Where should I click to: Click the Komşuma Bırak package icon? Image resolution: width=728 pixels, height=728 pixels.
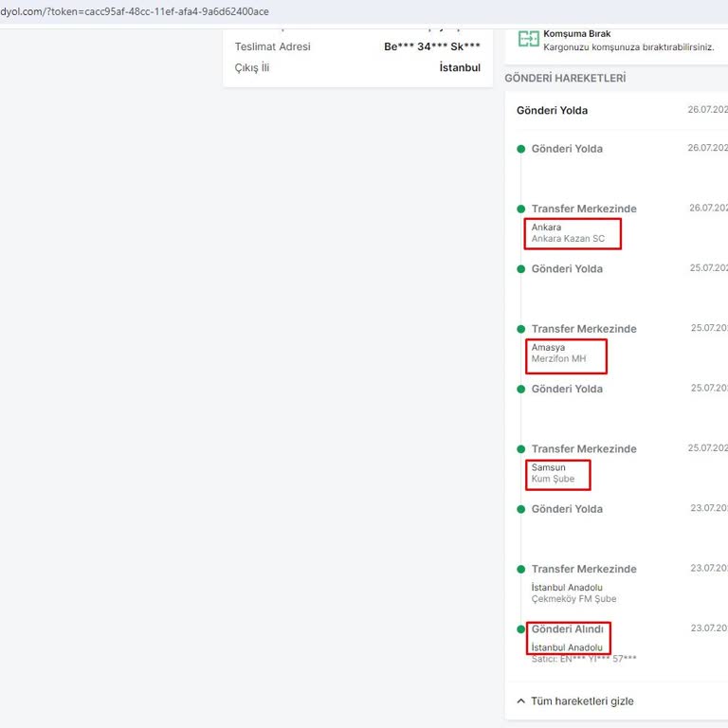[528, 40]
